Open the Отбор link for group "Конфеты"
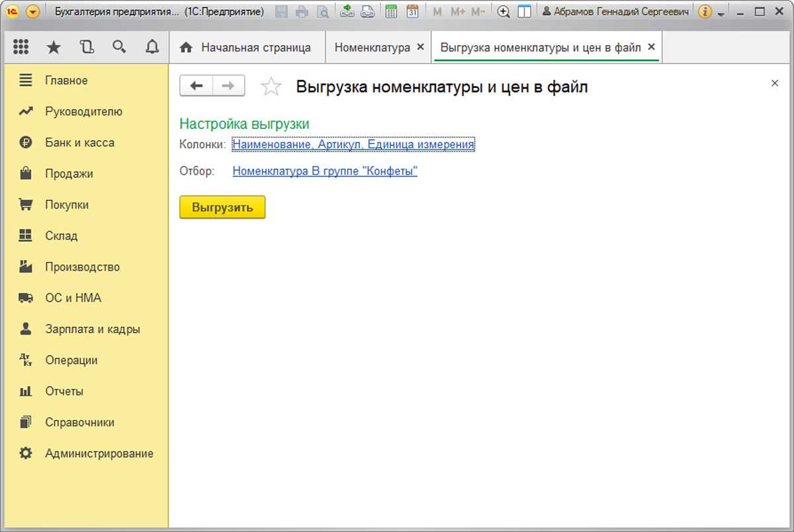Image resolution: width=794 pixels, height=532 pixels. [x=325, y=171]
